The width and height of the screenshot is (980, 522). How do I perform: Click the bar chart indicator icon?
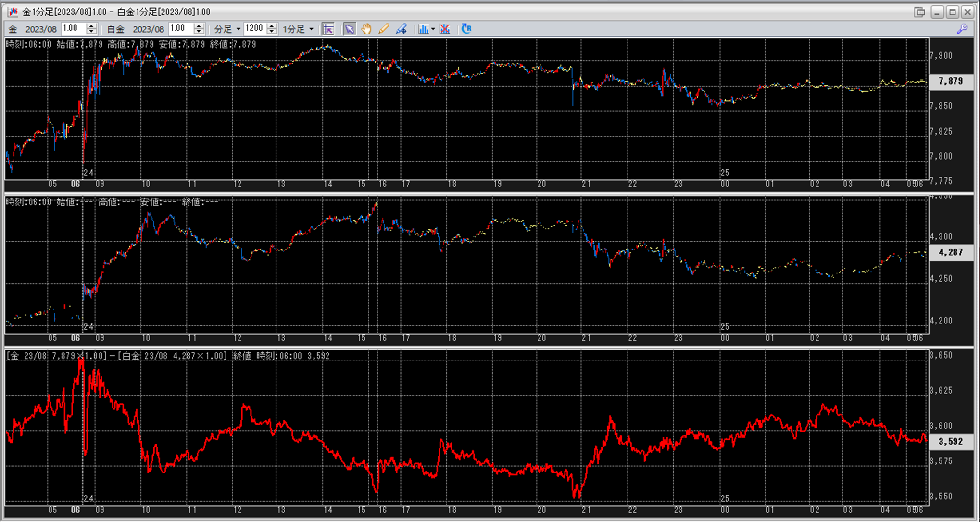click(423, 29)
